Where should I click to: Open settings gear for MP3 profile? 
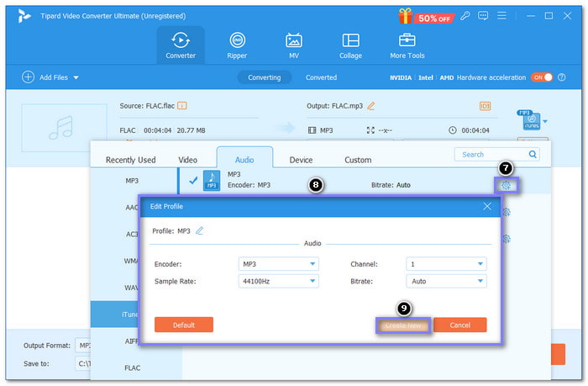click(x=507, y=186)
